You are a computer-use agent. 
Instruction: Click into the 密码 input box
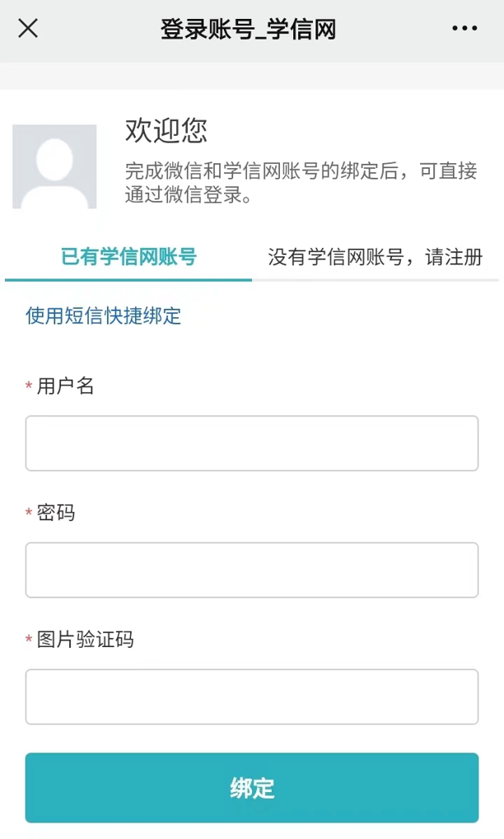coord(251,569)
